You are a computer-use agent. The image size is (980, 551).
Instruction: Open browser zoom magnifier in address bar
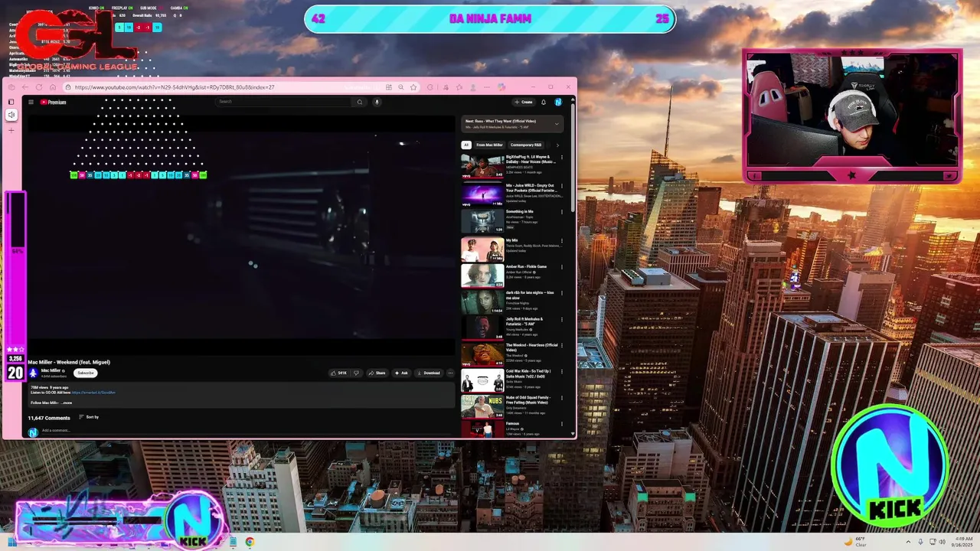(x=401, y=87)
